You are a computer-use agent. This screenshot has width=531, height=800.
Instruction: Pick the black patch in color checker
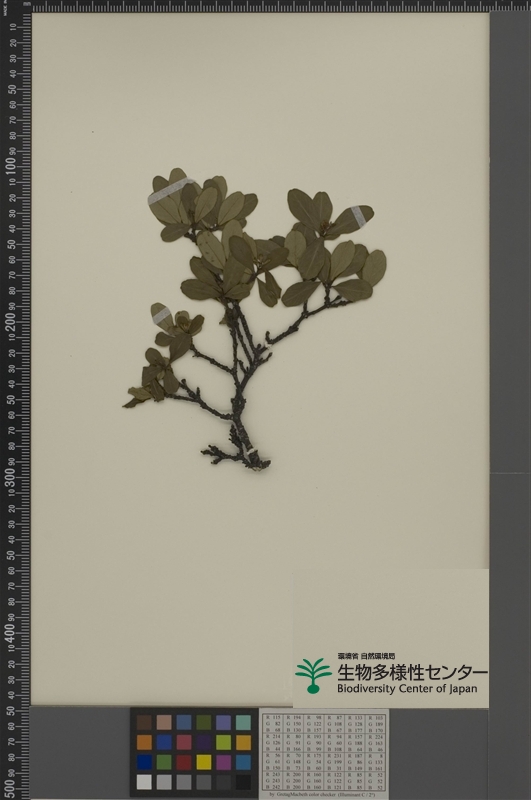pyautogui.click(x=243, y=782)
